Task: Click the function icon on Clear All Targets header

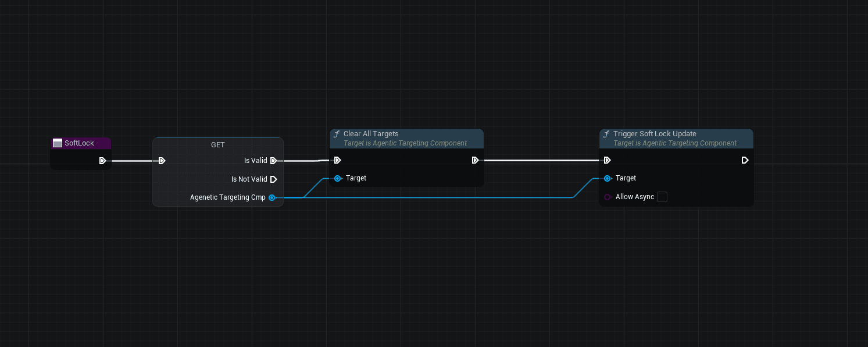Action: point(336,134)
